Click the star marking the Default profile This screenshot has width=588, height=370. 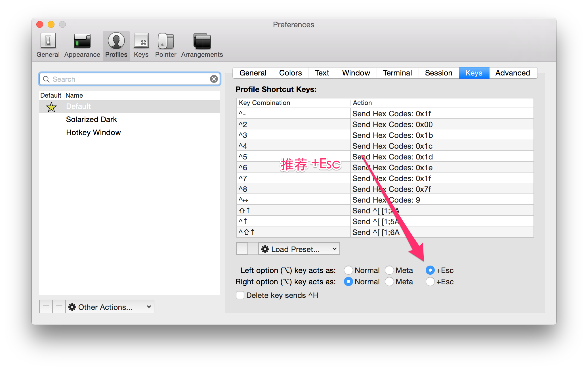[x=51, y=107]
